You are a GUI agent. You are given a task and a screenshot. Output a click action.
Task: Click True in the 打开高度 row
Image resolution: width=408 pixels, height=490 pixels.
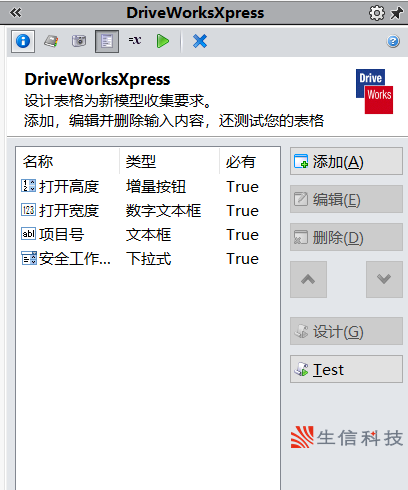pos(242,187)
